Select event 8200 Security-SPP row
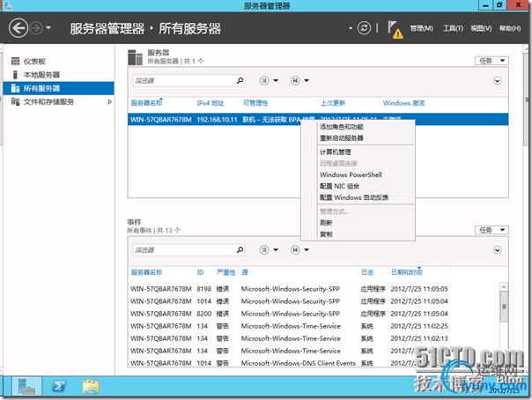The width and height of the screenshot is (532, 400). tap(289, 314)
